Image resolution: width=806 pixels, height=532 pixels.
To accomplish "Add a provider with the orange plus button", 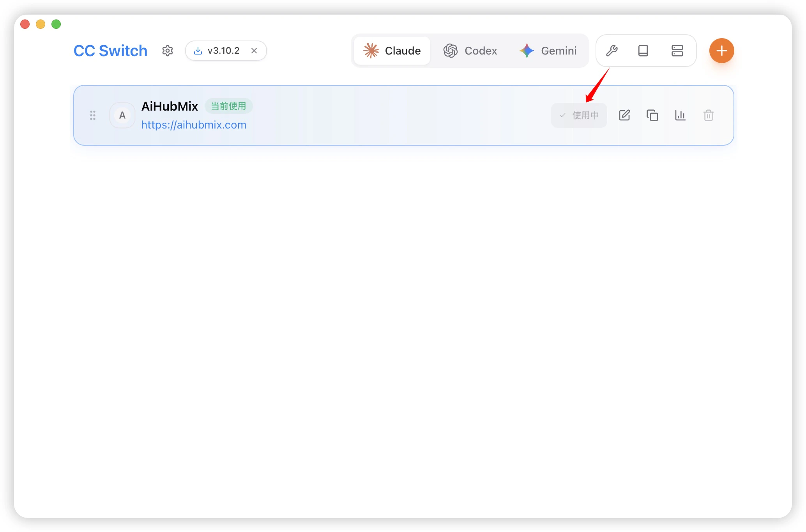I will 721,51.
